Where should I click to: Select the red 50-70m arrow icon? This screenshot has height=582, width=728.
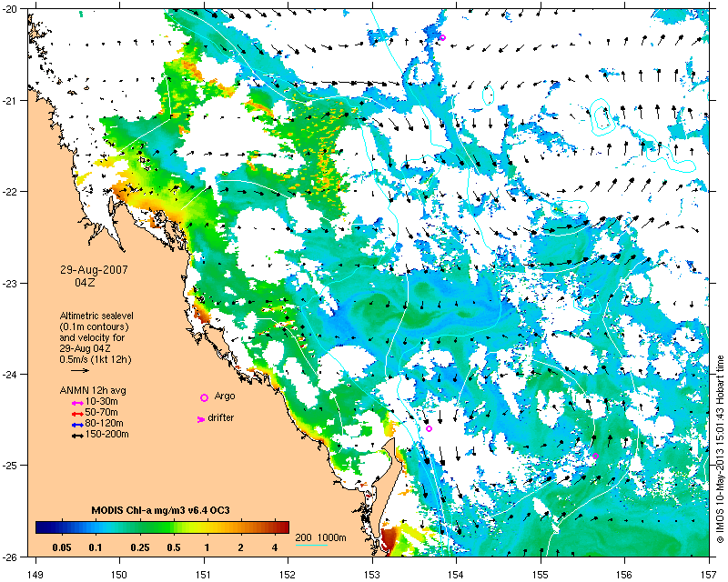click(x=77, y=414)
